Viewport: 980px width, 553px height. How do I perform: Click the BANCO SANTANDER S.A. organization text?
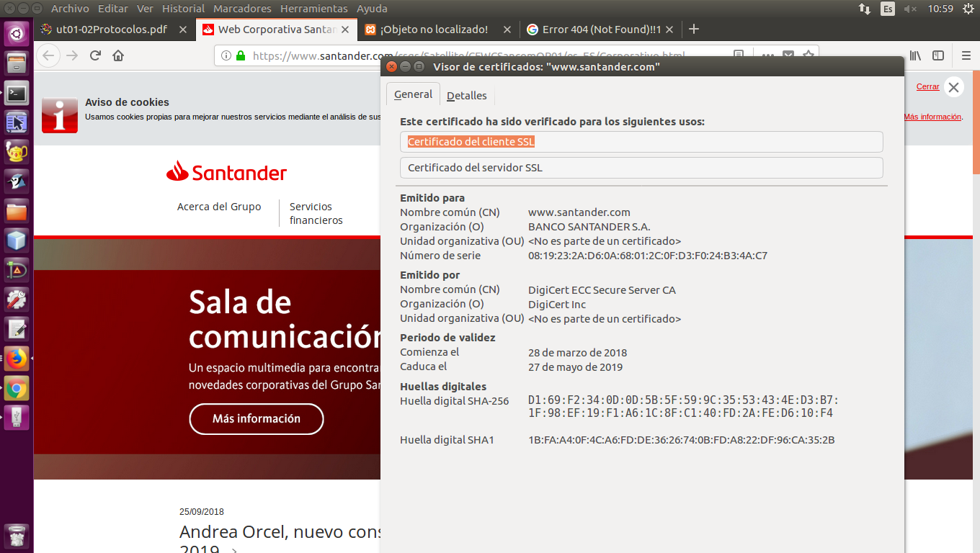tap(589, 227)
